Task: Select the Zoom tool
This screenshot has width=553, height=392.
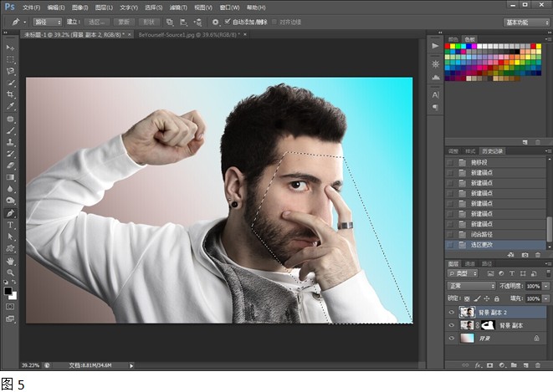Action: click(10, 272)
